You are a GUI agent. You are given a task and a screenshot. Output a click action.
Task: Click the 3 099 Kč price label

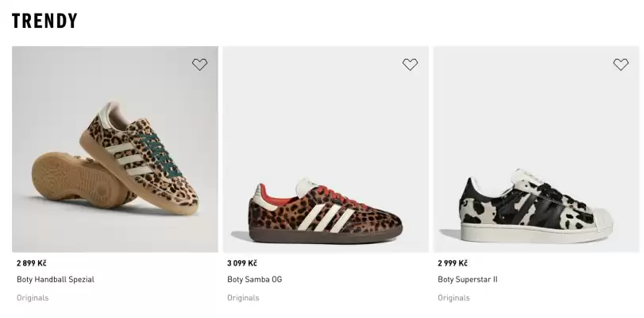242,263
